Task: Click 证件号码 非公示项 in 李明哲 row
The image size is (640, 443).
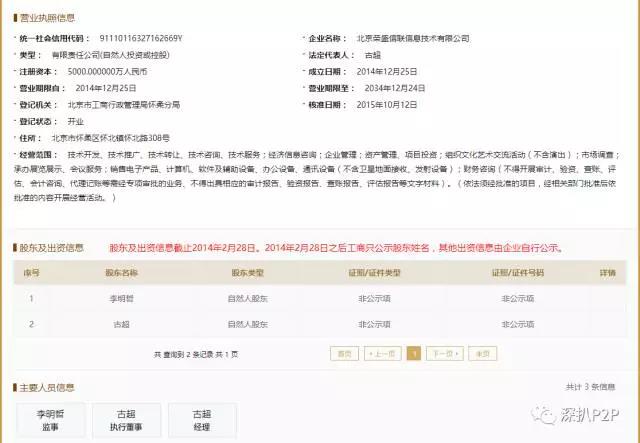Action: (518, 298)
